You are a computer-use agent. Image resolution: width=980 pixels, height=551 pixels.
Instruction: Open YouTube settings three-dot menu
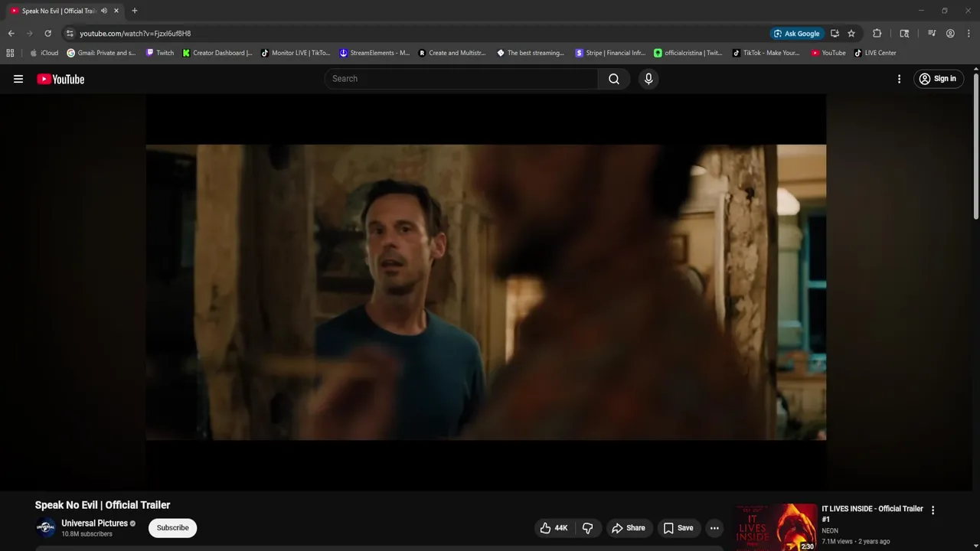point(899,79)
